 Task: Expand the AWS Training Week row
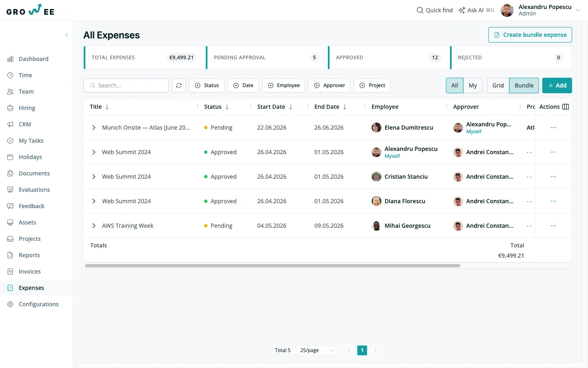click(x=94, y=226)
